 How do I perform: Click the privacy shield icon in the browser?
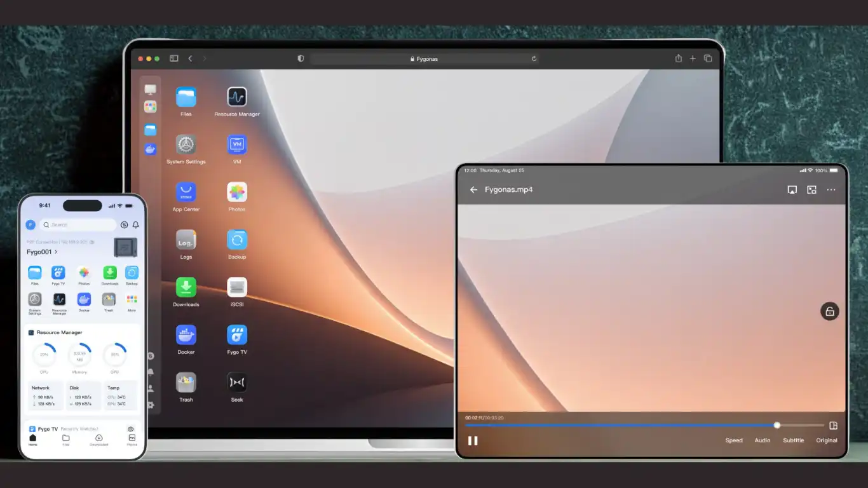point(301,58)
